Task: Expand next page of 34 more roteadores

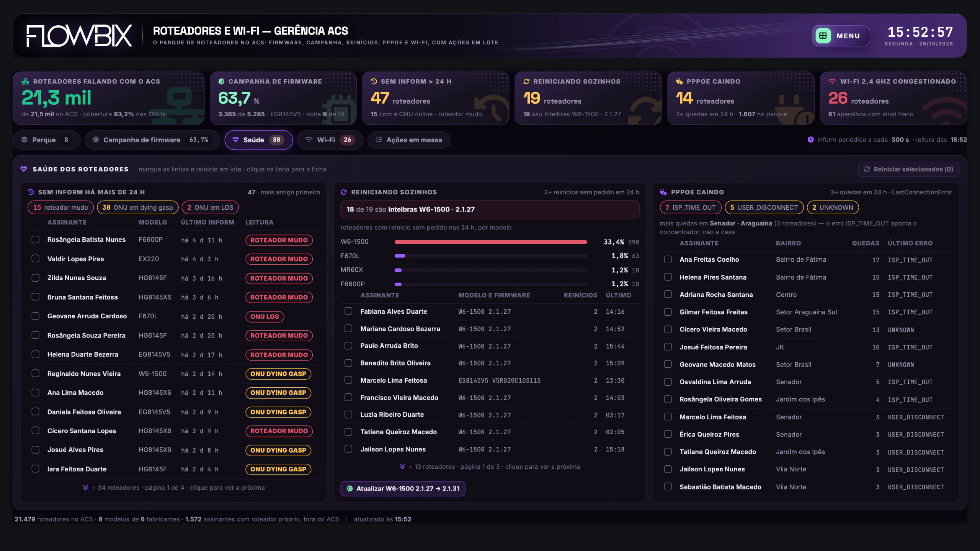Action: click(x=174, y=487)
